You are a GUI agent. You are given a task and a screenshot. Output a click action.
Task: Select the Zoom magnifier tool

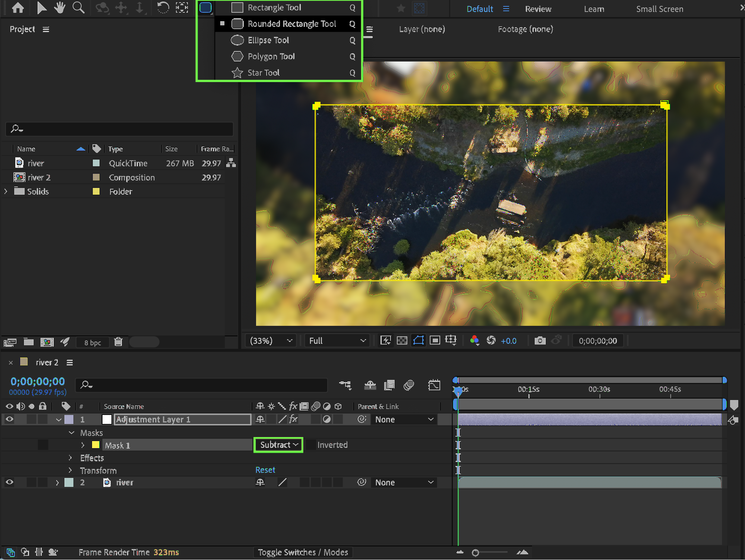click(78, 7)
